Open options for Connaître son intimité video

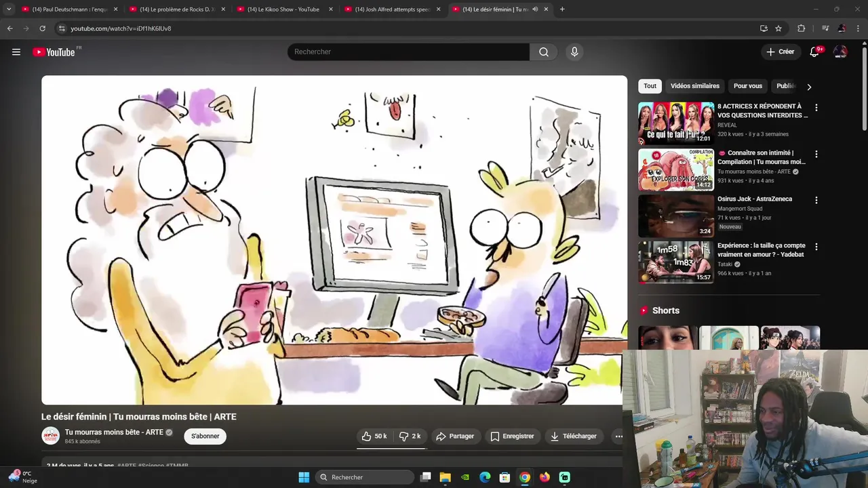[816, 154]
